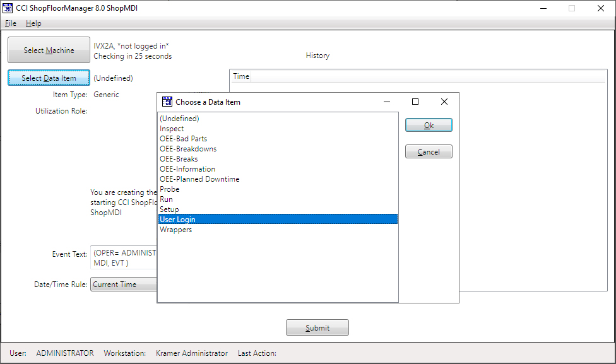Click the Select Machine button
Image resolution: width=616 pixels, height=364 pixels.
49,50
